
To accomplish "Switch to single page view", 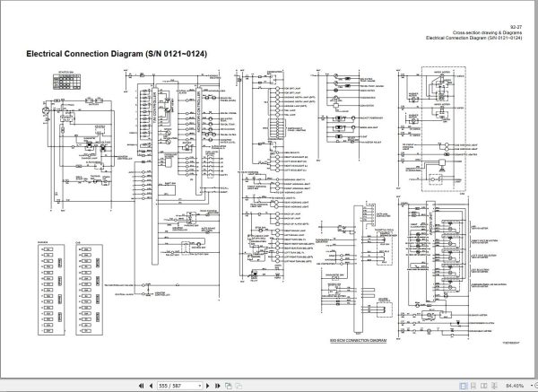I will pos(463,386).
